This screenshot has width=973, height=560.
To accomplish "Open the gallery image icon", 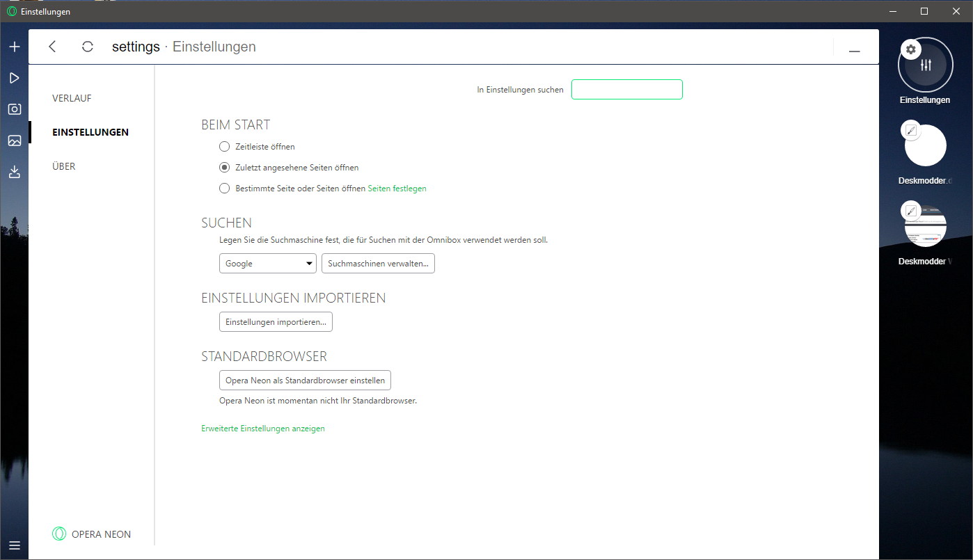I will [x=15, y=141].
